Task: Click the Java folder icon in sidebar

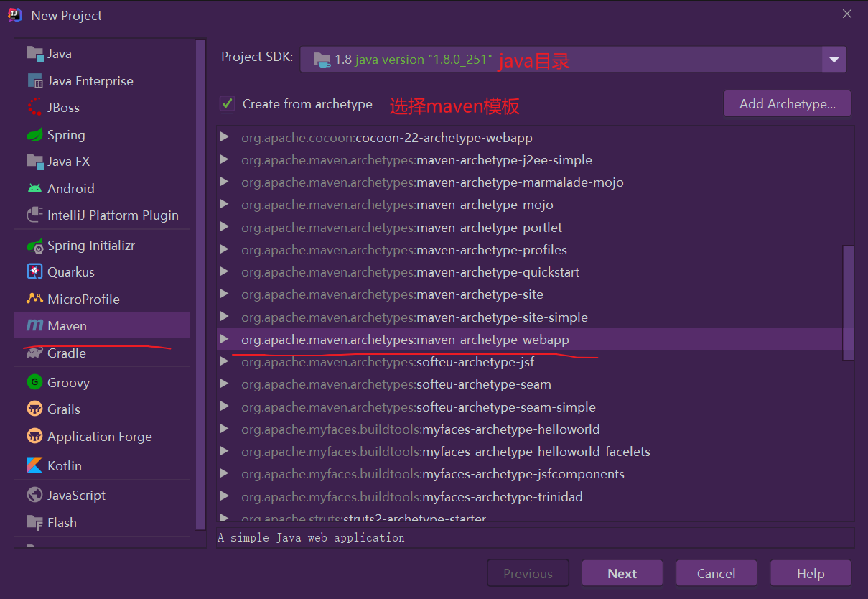Action: tap(34, 53)
